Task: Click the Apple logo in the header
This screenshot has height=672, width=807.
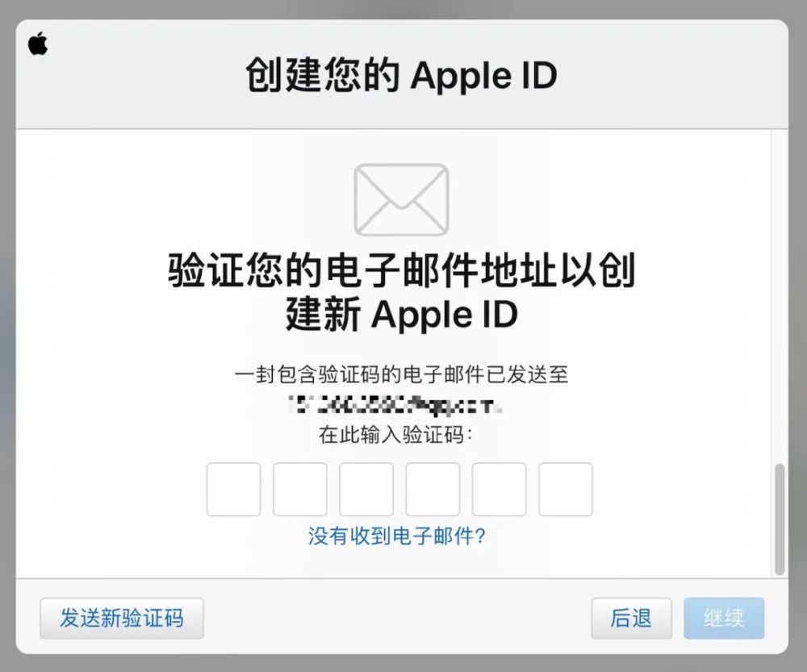Action: point(38,44)
